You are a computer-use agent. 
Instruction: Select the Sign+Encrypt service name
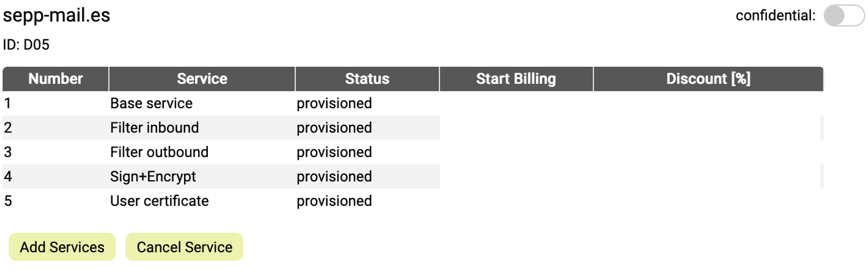(x=153, y=177)
